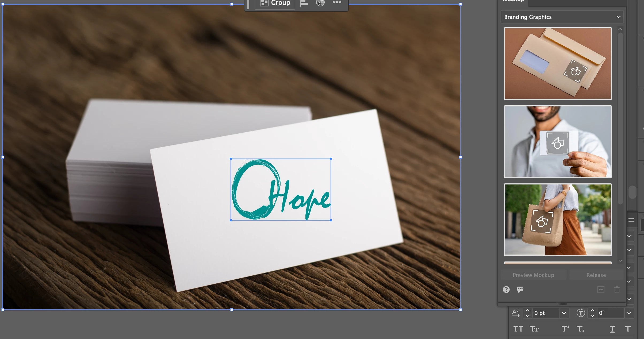Toggle Small Caps text style
Image resolution: width=644 pixels, height=339 pixels.
point(534,329)
